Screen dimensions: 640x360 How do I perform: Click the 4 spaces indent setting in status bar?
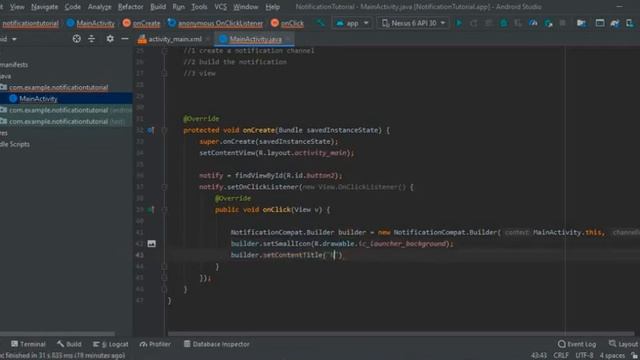click(x=612, y=356)
